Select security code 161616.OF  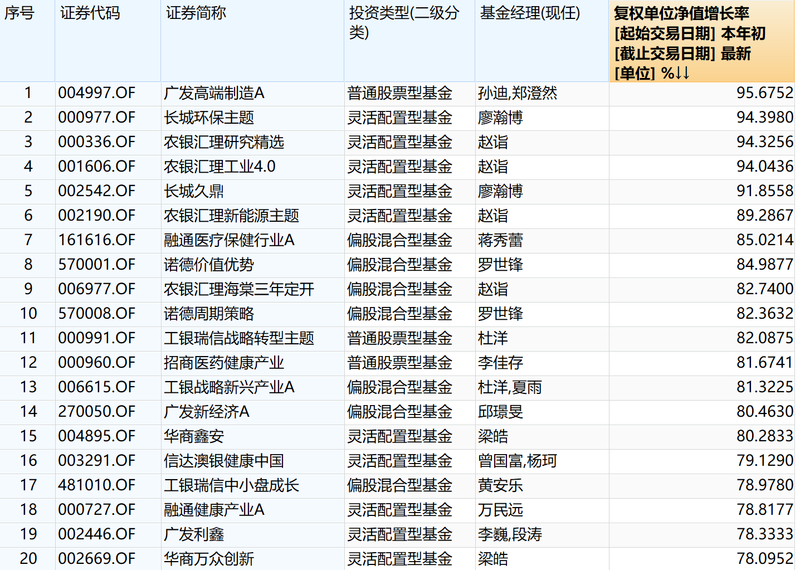click(96, 240)
